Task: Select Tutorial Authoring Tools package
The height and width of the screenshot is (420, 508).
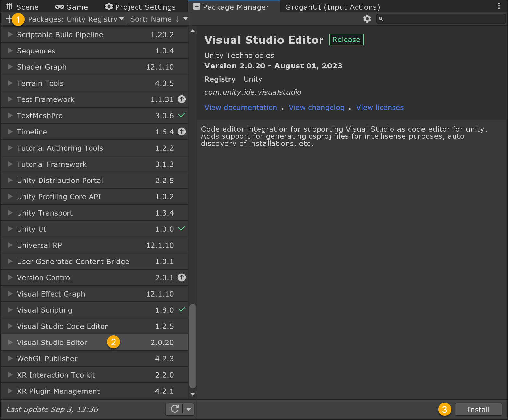Action: [94, 148]
